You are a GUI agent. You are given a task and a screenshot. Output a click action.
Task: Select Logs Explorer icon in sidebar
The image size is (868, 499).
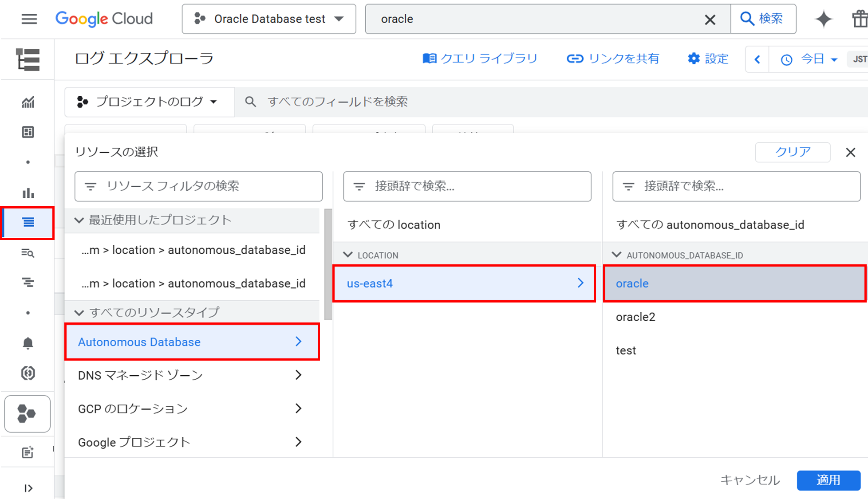[28, 222]
